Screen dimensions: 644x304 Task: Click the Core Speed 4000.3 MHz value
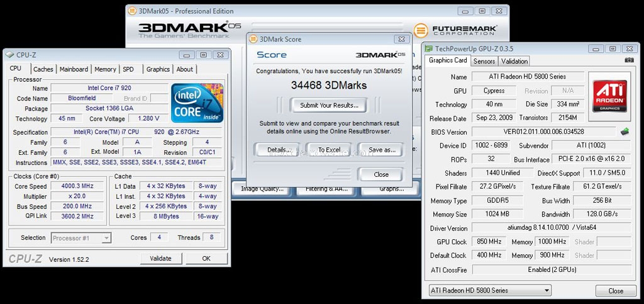tap(77, 186)
